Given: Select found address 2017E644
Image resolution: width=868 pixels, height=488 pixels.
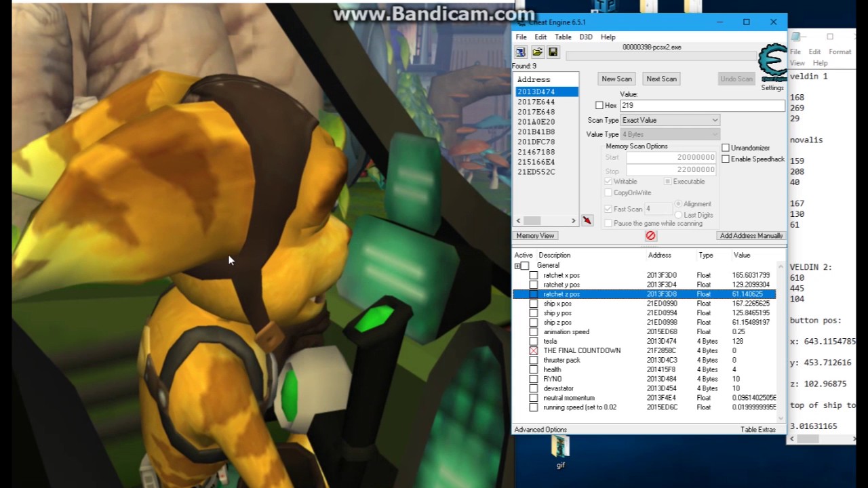Looking at the screenshot, I should (536, 102).
